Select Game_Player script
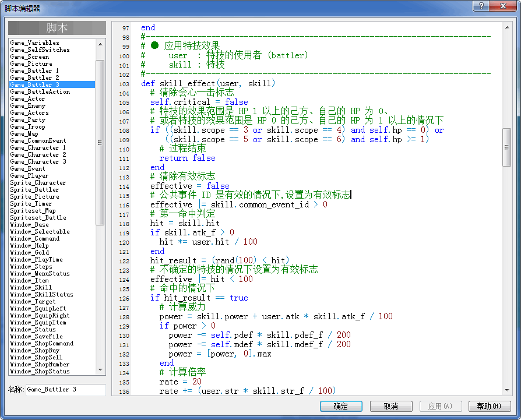 coord(29,175)
